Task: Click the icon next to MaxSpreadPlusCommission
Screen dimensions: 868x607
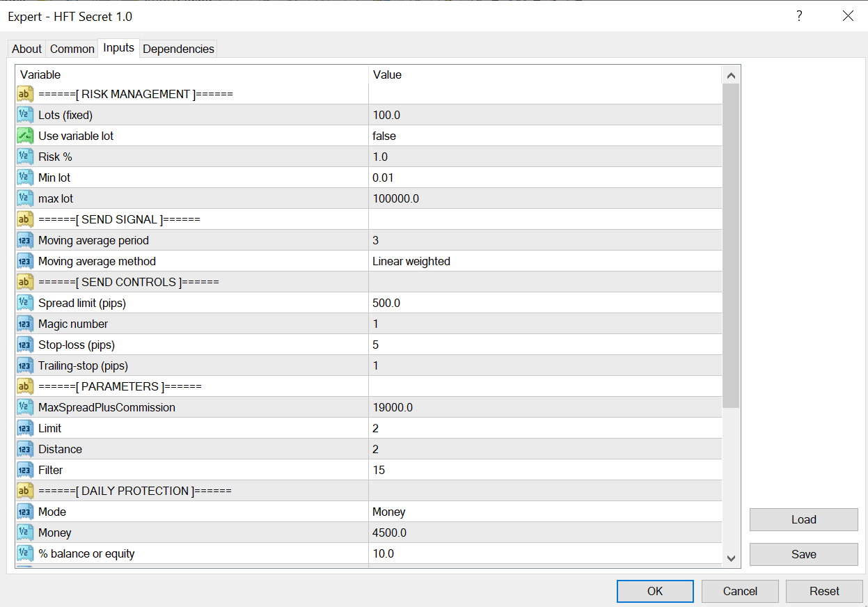Action: pos(25,407)
